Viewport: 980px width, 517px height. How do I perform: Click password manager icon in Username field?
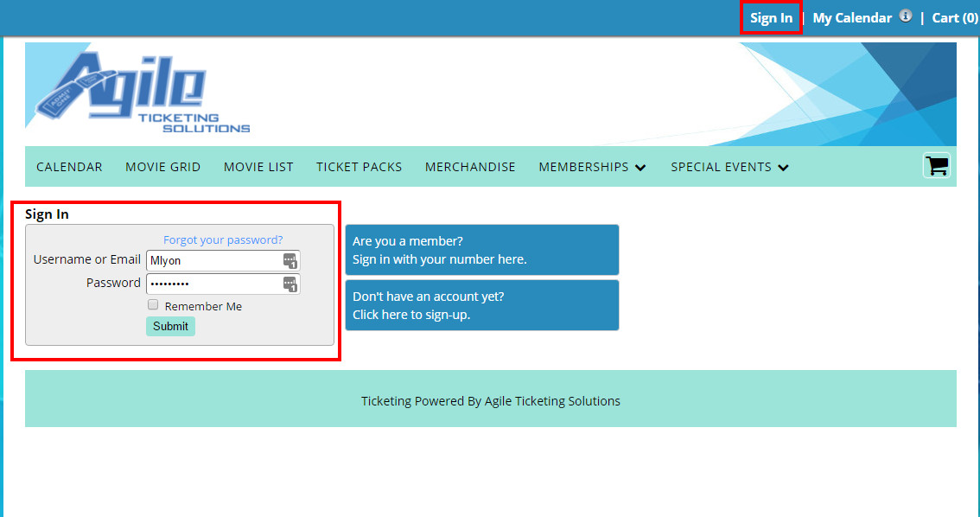click(290, 260)
